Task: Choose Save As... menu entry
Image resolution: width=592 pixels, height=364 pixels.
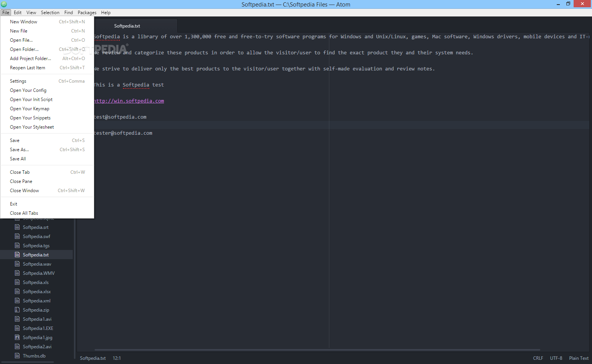Action: coord(47,150)
